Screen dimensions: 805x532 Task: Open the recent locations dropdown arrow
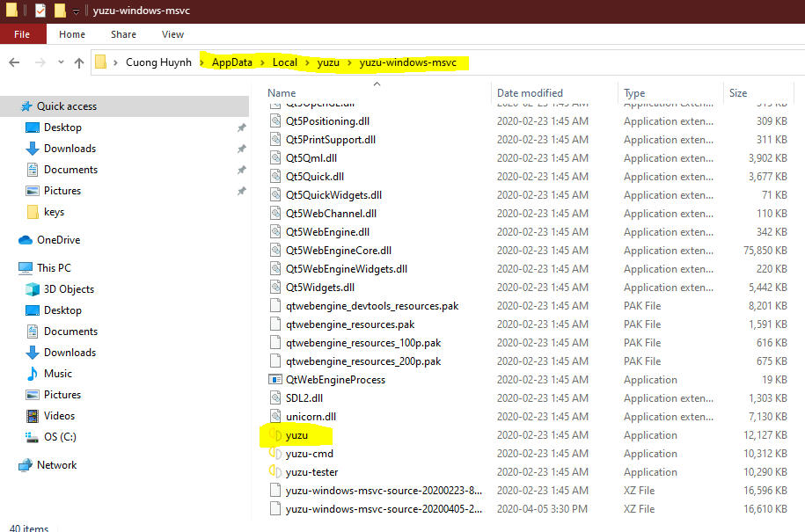click(61, 62)
